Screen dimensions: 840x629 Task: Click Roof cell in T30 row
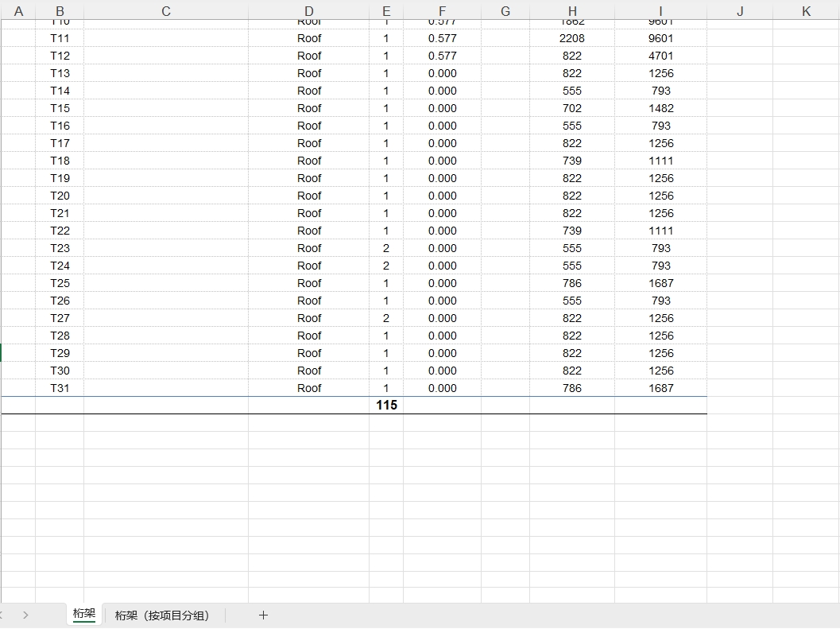(308, 371)
